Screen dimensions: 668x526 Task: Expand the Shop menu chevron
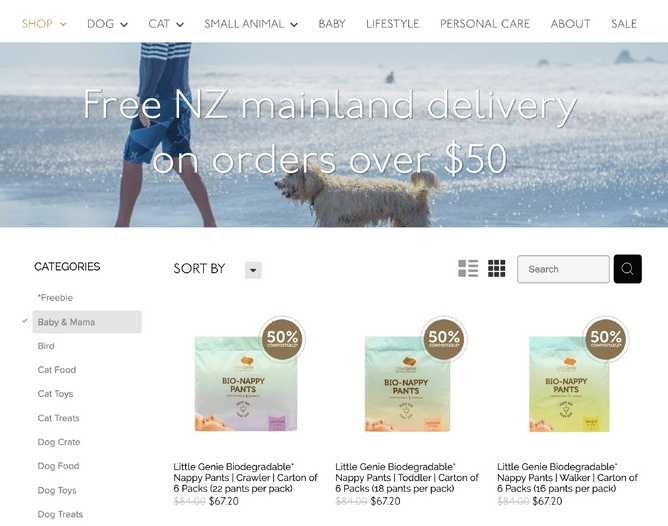point(63,24)
